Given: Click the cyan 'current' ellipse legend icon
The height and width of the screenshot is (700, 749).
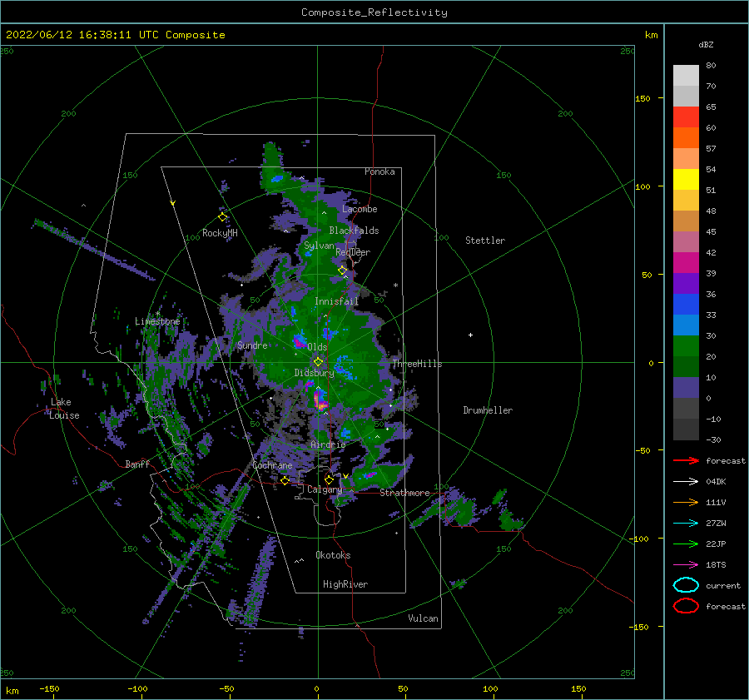Looking at the screenshot, I should coord(686,585).
